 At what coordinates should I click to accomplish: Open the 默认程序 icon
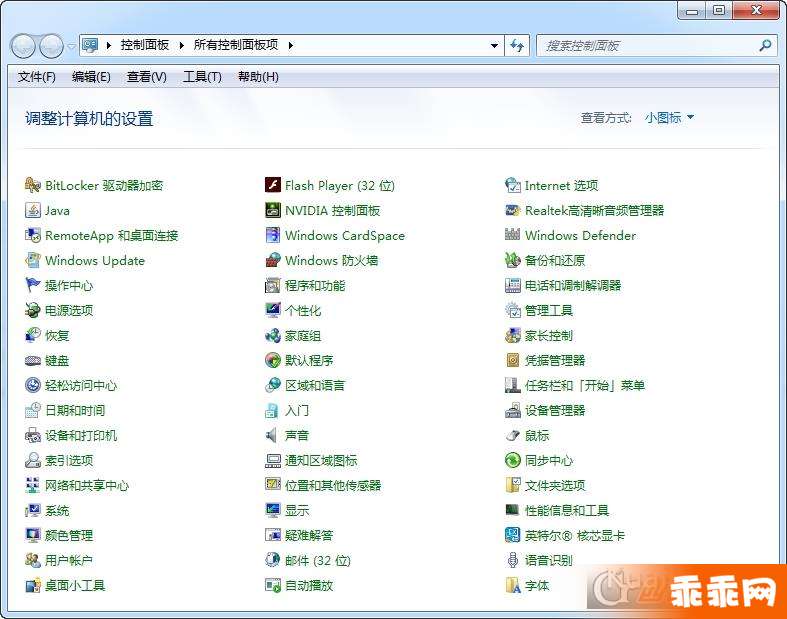[x=273, y=360]
